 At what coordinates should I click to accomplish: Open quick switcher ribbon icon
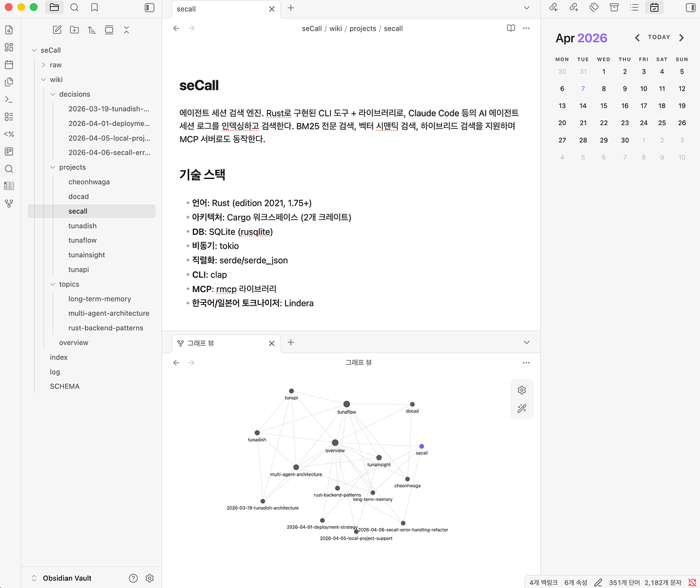click(9, 30)
